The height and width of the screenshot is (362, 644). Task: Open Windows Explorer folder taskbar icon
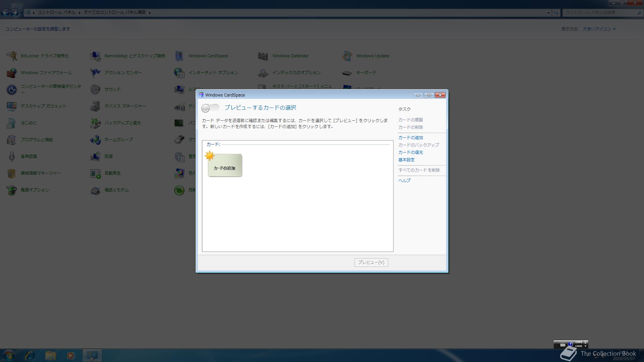[x=50, y=355]
